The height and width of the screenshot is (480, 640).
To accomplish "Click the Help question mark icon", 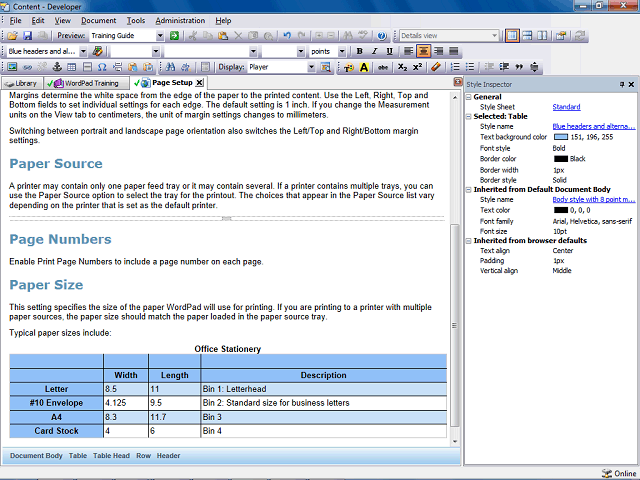I will pyautogui.click(x=382, y=36).
